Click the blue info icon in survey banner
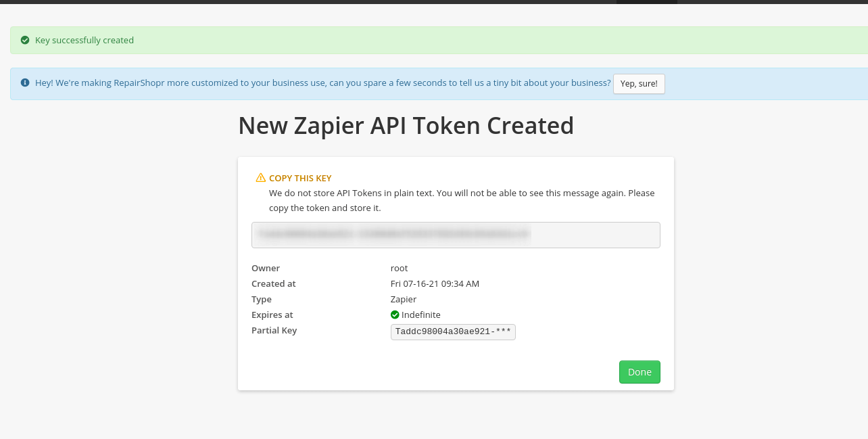This screenshot has height=439, width=868. 25,83
